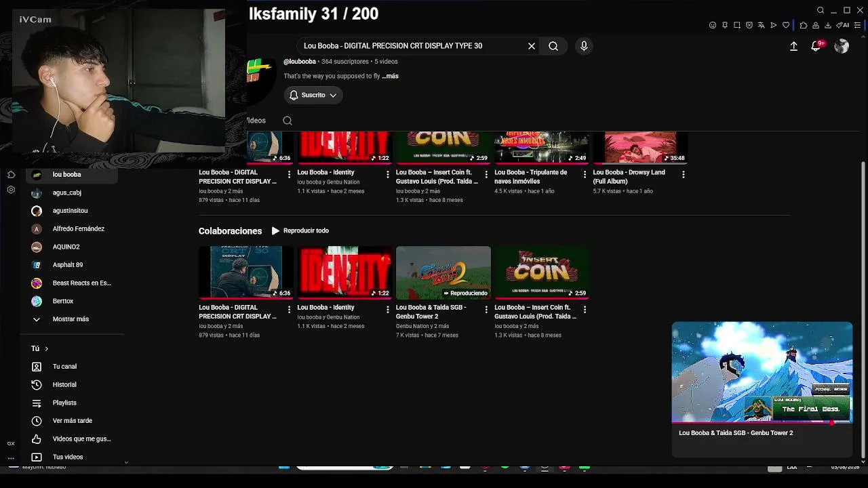Open the browser profile icon
Screen dimensions: 868x488
(816, 25)
